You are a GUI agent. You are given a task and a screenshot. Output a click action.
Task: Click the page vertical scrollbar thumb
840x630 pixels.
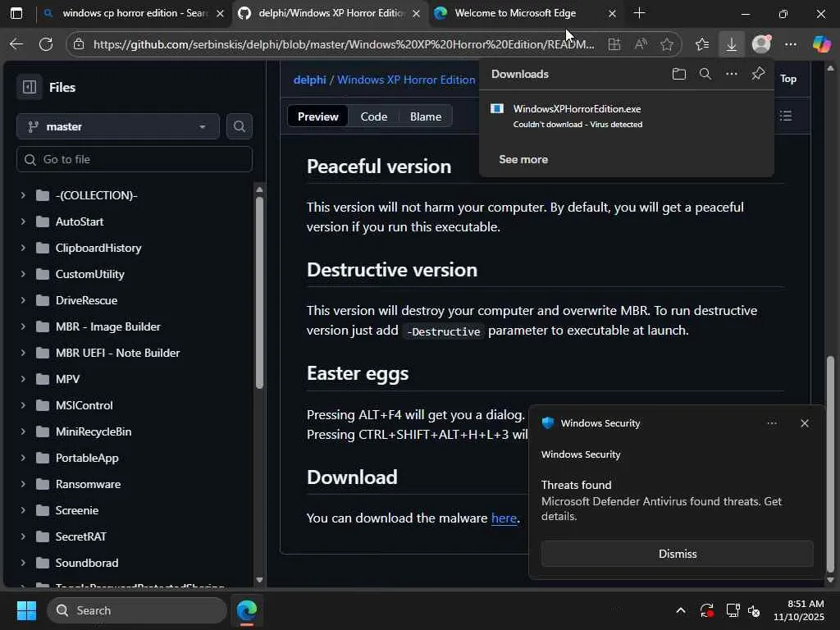830,463
